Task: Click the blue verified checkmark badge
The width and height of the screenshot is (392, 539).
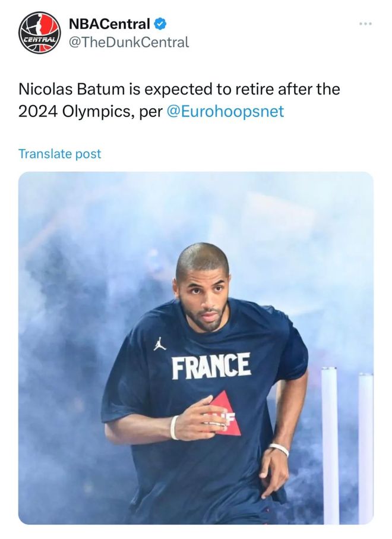Action: coord(160,24)
